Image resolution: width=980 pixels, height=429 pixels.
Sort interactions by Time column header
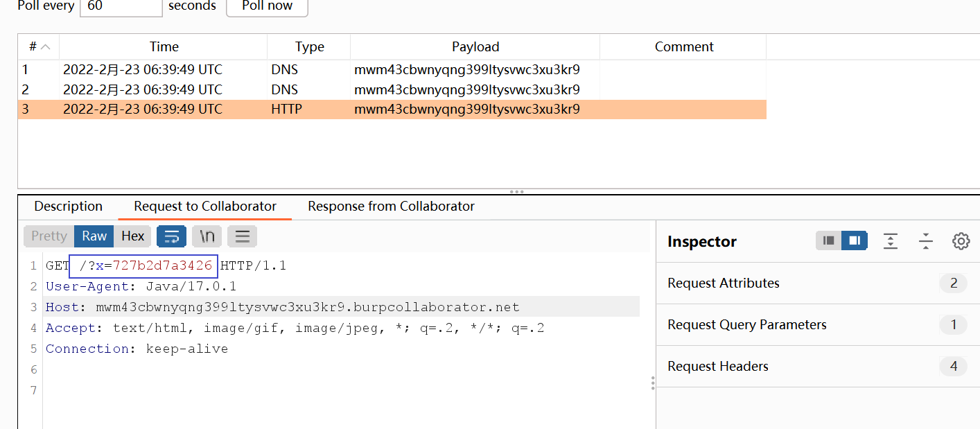[x=164, y=47]
